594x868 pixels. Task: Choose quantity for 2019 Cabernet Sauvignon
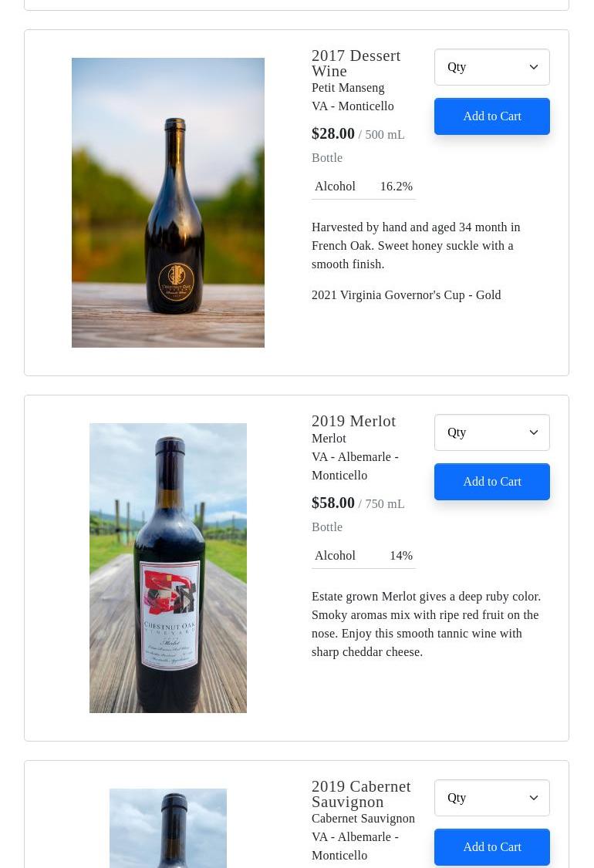pyautogui.click(x=491, y=798)
